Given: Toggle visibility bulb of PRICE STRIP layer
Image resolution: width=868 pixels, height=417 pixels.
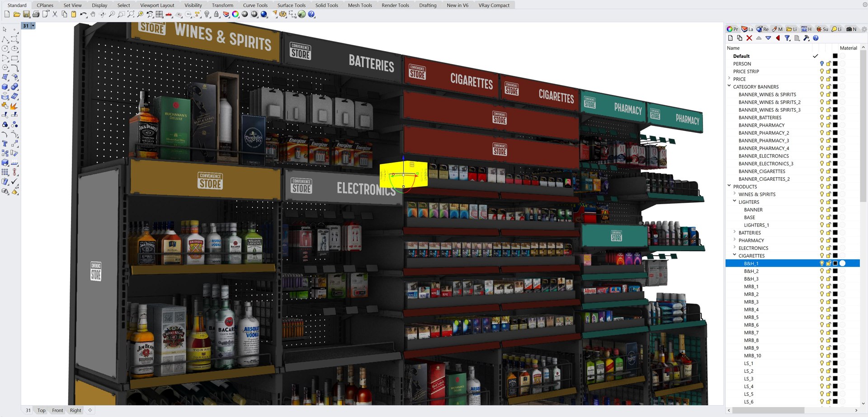Looking at the screenshot, I should 822,71.
